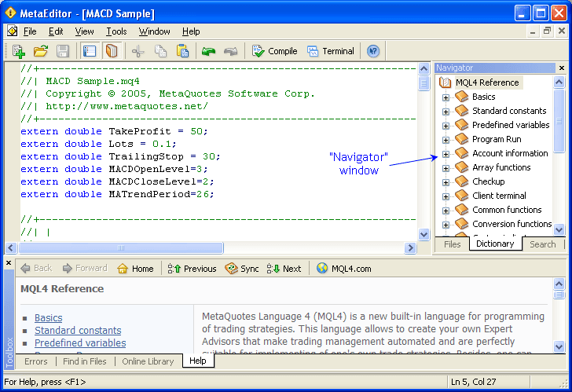Click the Sync icon in help toolbar
Image resolution: width=572 pixels, height=392 pixels.
241,269
